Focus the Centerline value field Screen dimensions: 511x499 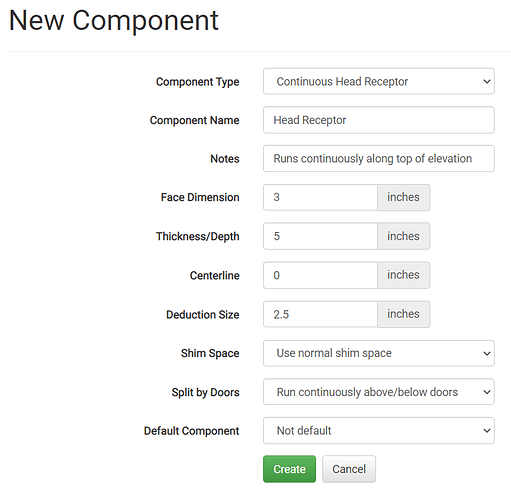[x=320, y=275]
